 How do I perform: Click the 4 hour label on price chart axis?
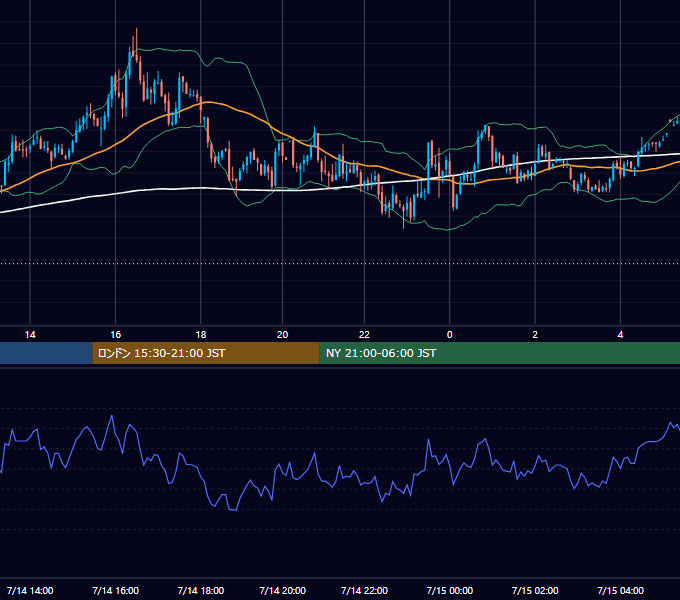(621, 335)
